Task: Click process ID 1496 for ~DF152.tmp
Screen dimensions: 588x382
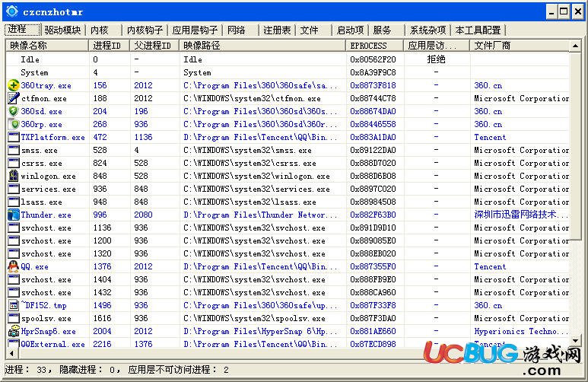Action: (102, 305)
